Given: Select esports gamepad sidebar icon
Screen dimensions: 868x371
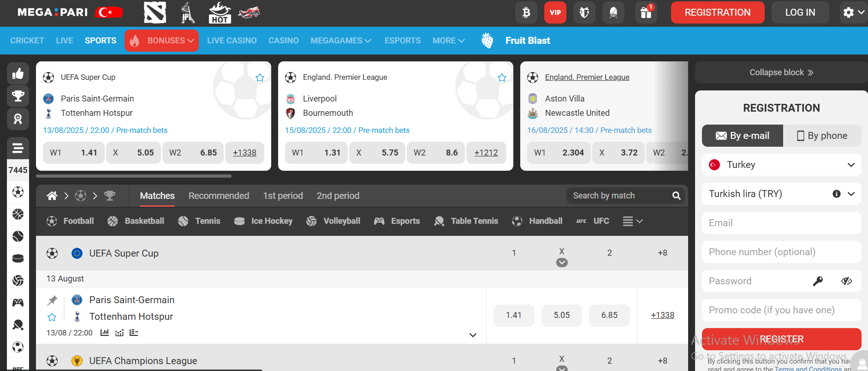Looking at the screenshot, I should coord(18,303).
